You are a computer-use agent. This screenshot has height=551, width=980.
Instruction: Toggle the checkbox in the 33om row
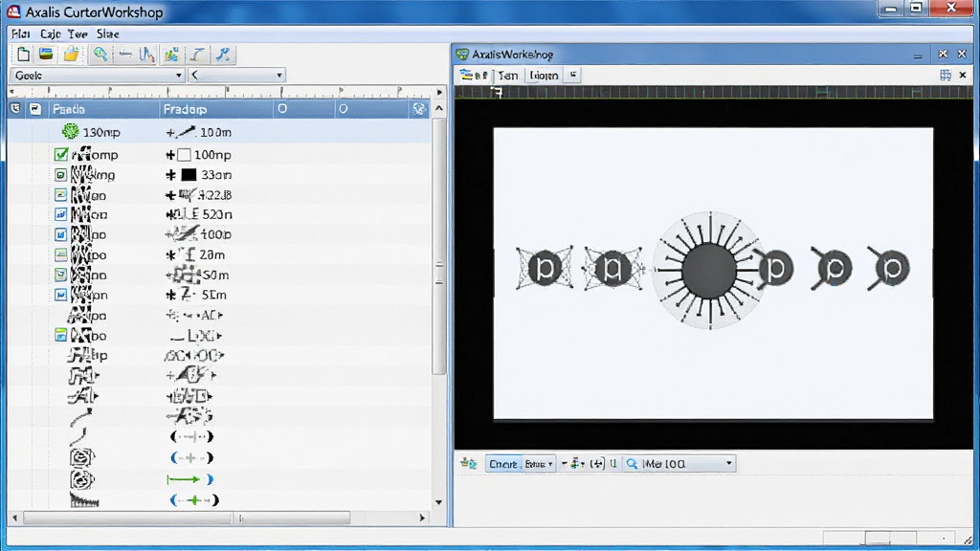click(60, 175)
